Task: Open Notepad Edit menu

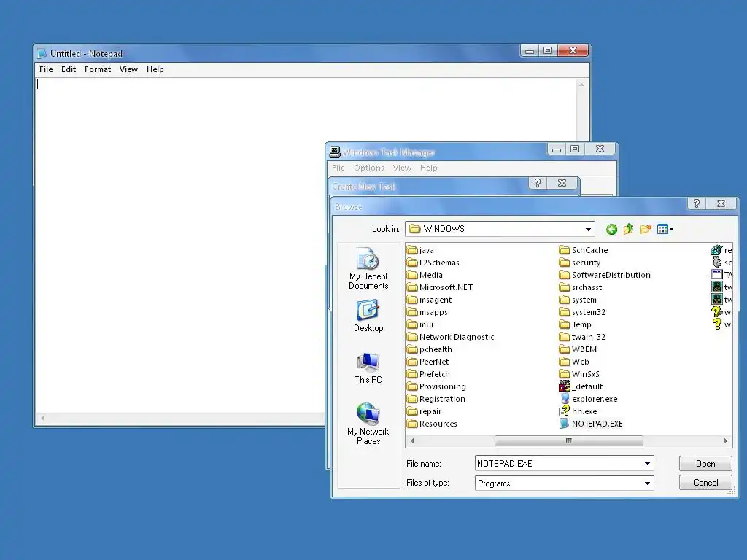Action: pyautogui.click(x=69, y=69)
